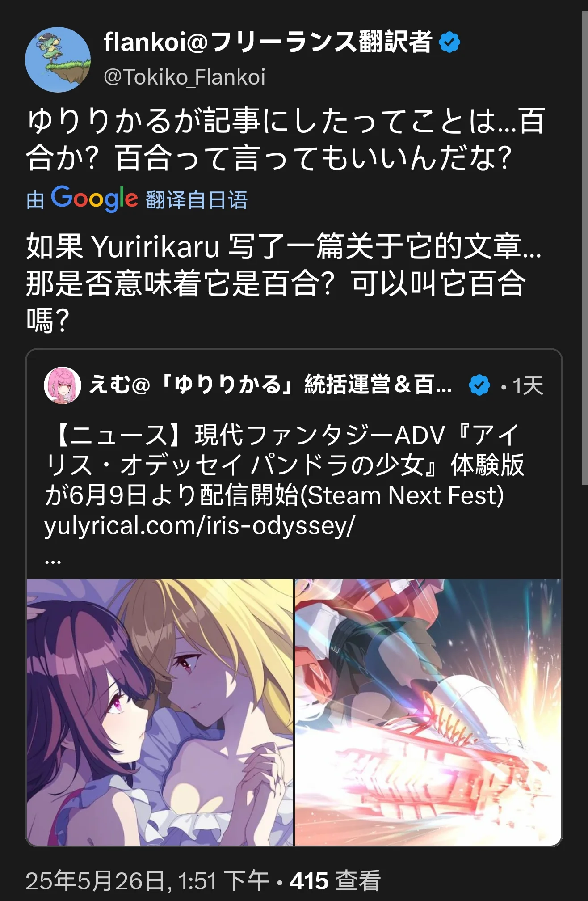588x901 pixels.
Task: Open the yulyrical.com/iris-odyssey/ link
Action: (200, 525)
